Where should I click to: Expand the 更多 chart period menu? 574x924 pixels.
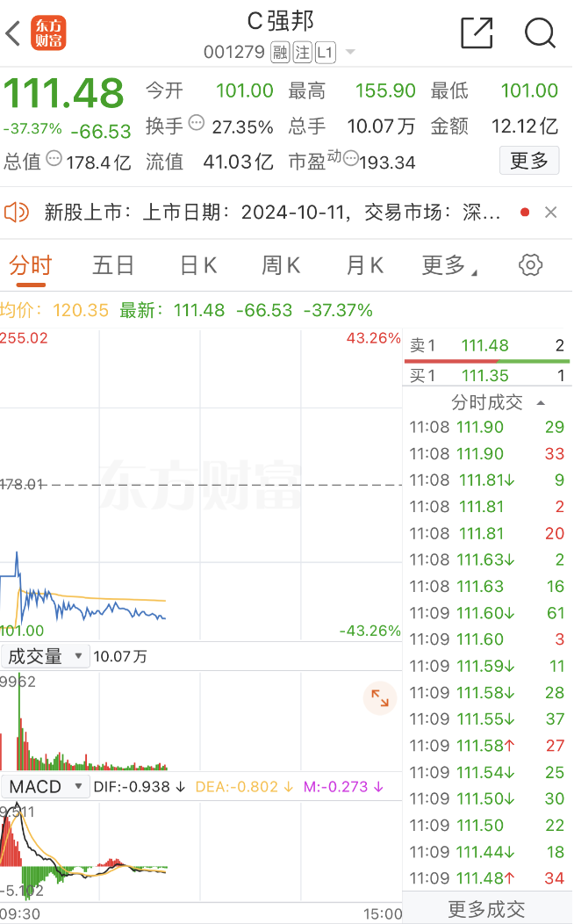pyautogui.click(x=449, y=265)
